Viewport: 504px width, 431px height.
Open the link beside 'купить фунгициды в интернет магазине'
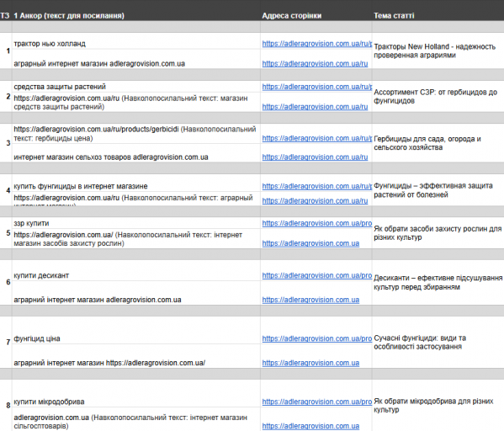[317, 186]
